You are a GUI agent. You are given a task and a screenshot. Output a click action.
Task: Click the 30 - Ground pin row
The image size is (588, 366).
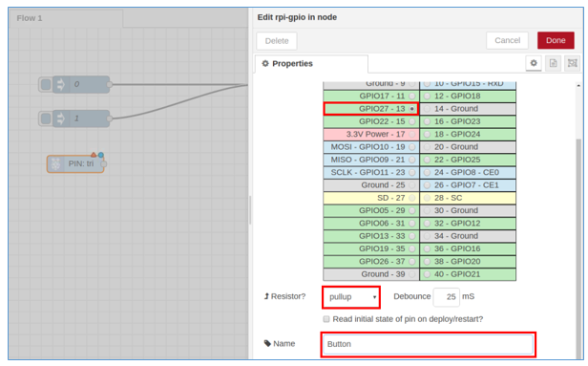pos(468,210)
